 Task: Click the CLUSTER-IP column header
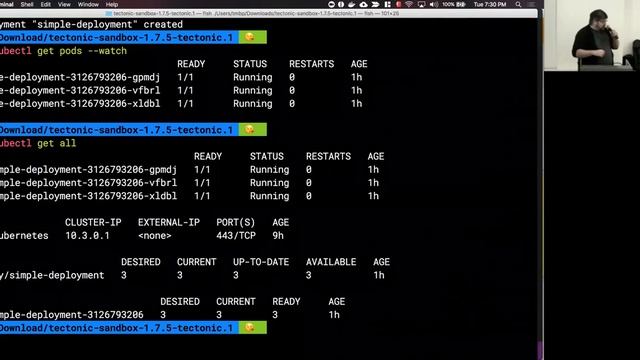point(93,222)
